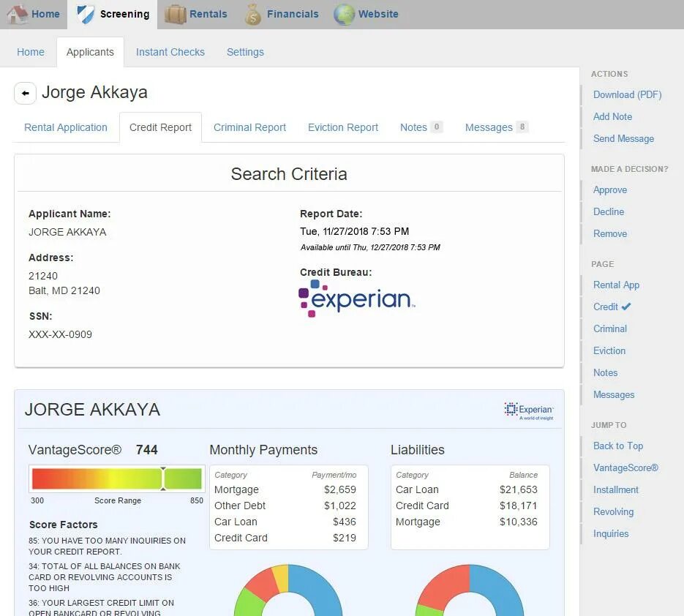Screen dimensions: 684x616
Task: Switch to the Eviction Report tab
Action: tap(343, 127)
